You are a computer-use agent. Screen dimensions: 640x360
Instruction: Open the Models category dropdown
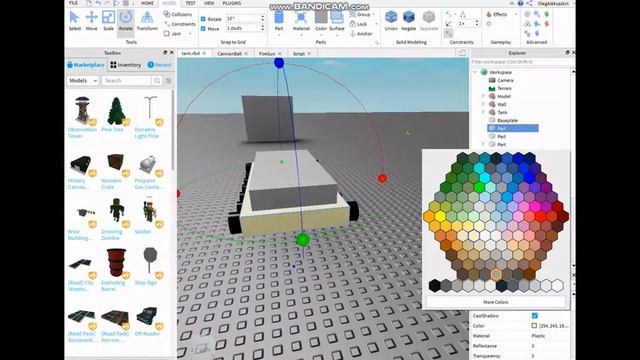coord(83,80)
